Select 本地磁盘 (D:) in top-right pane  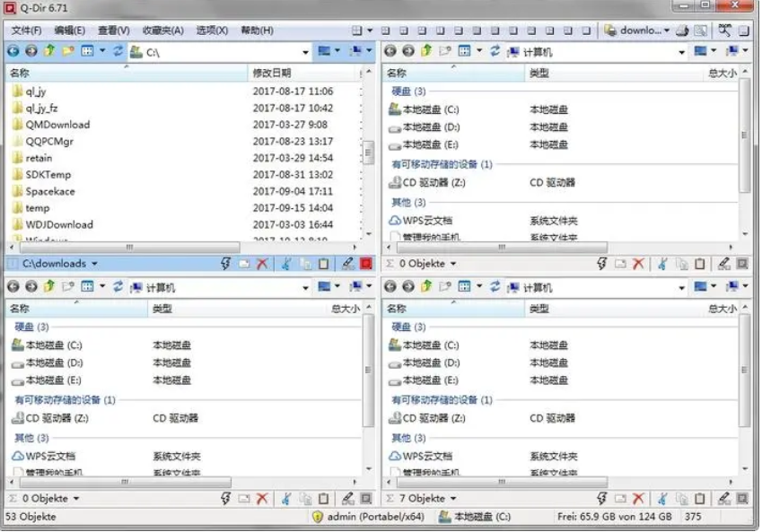click(x=424, y=127)
